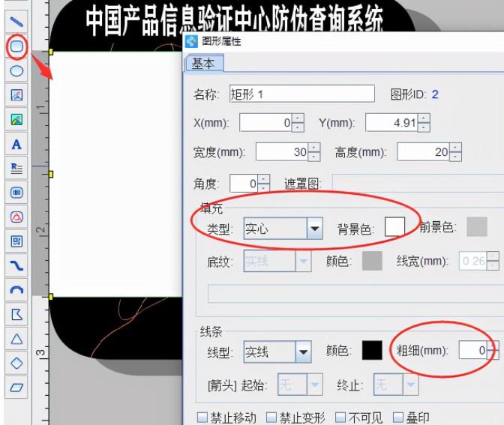The width and height of the screenshot is (504, 425).
Task: Open the arrow 终止 dropdown
Action: click(x=410, y=385)
